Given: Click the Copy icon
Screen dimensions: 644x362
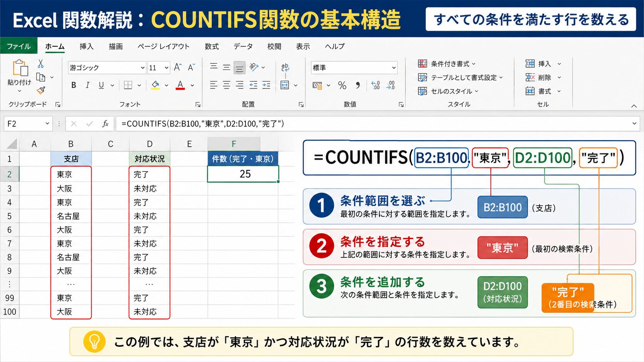Looking at the screenshot, I should coord(40,77).
